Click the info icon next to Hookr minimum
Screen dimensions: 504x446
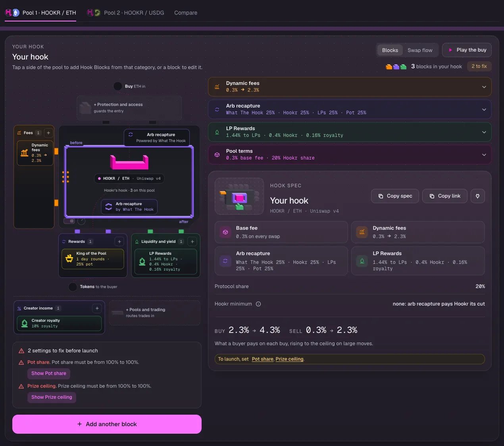click(x=258, y=304)
